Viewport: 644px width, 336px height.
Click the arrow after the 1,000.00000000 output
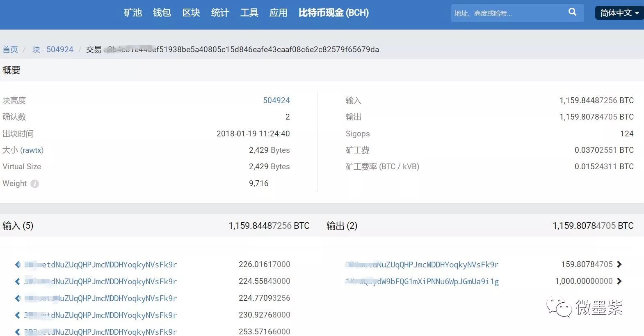tap(619, 281)
